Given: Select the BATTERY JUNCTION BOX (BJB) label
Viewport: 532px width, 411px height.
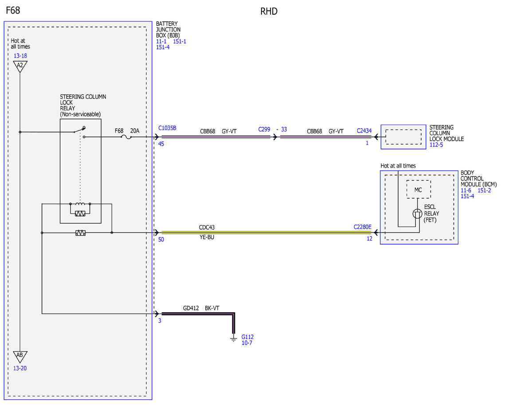Looking at the screenshot, I should (168, 29).
